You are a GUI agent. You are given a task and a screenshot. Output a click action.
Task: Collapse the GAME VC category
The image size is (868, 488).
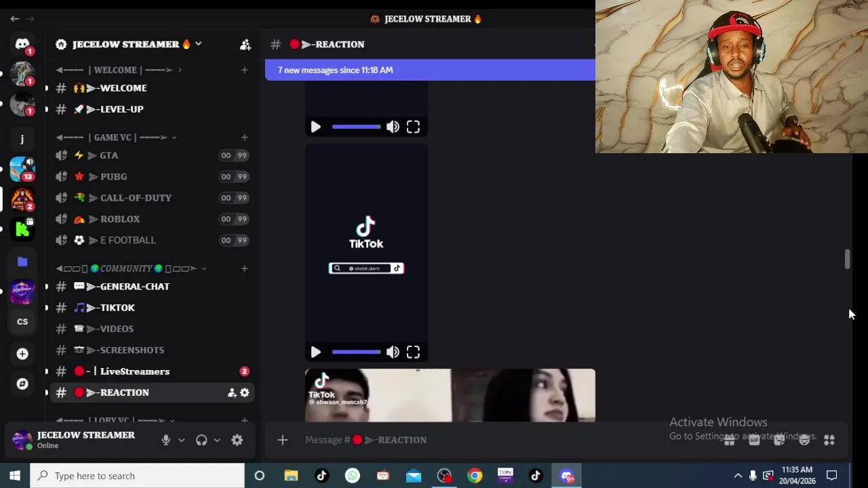(116, 138)
